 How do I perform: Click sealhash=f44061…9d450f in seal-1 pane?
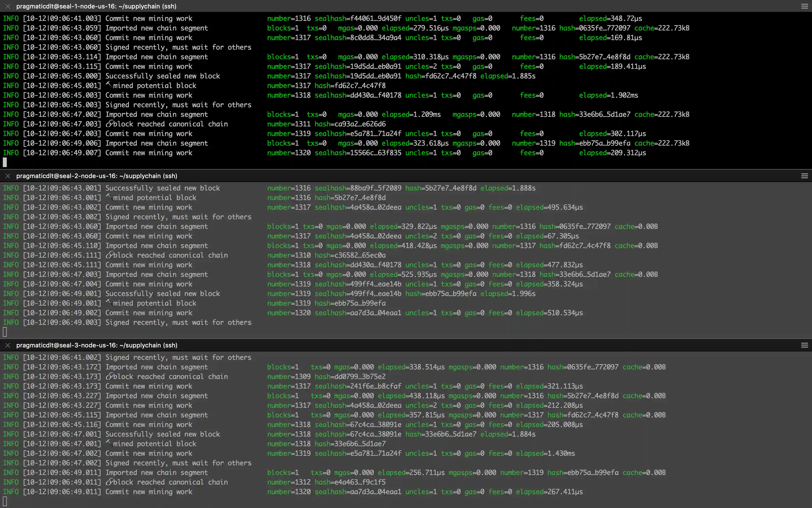pyautogui.click(x=358, y=18)
